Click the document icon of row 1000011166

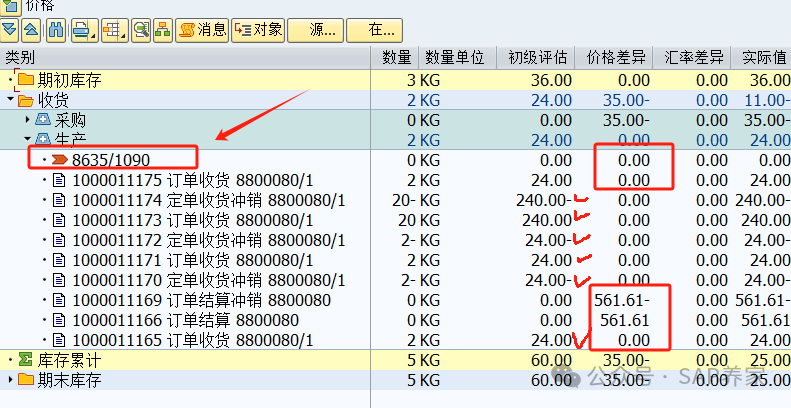point(60,320)
